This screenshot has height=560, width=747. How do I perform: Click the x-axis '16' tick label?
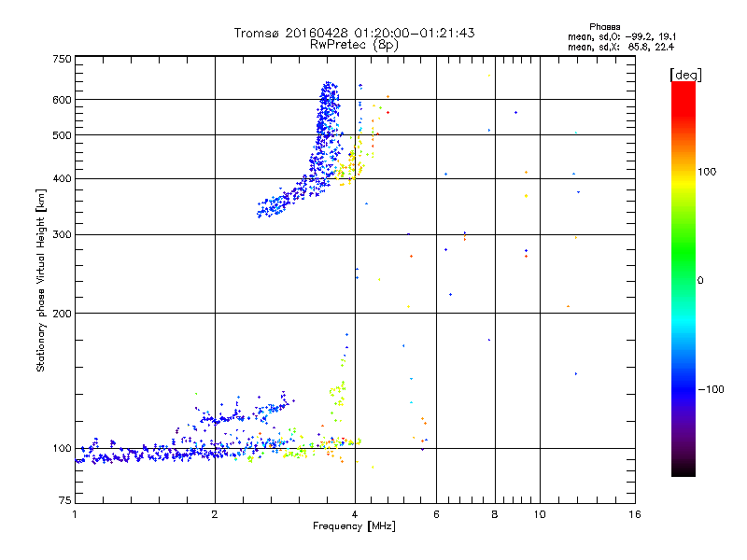click(635, 514)
